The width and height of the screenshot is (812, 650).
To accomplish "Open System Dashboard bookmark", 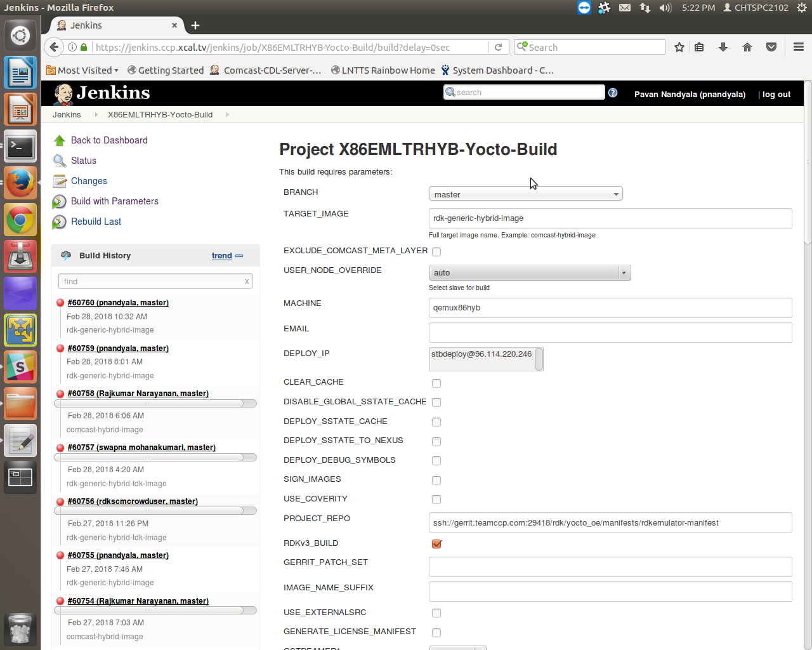I will [x=498, y=70].
